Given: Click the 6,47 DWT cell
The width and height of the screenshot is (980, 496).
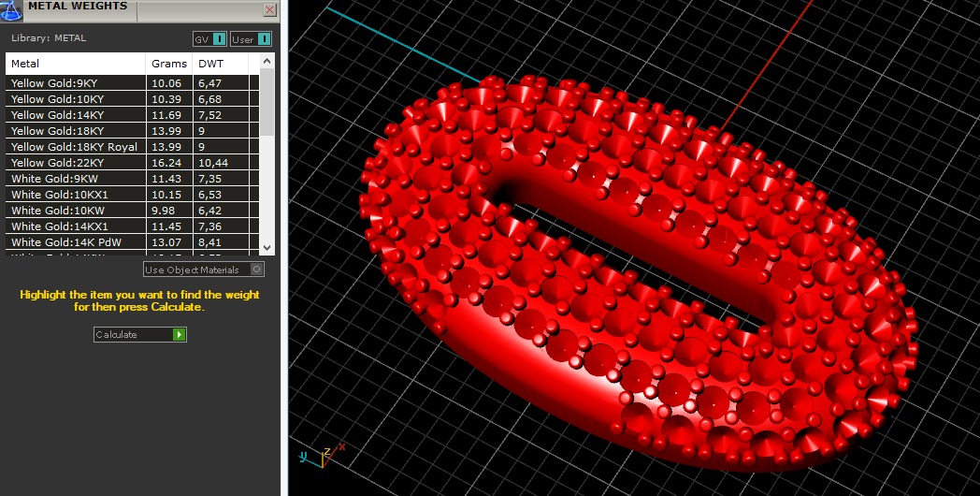Looking at the screenshot, I should pyautogui.click(x=222, y=83).
